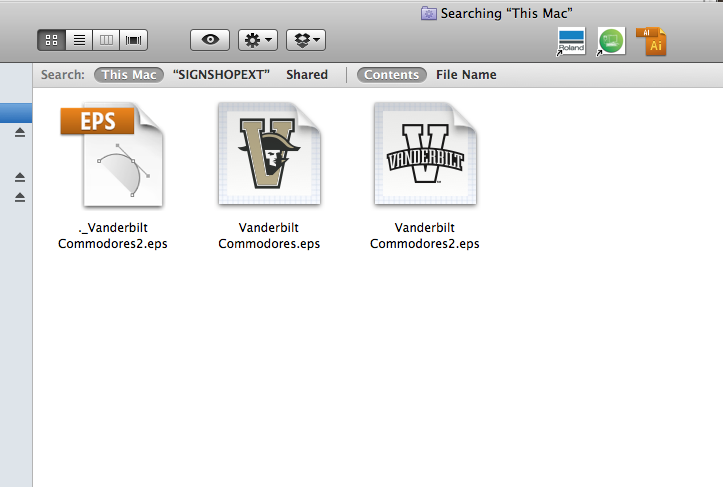
Task: Open Quick Look eye button
Action: [210, 40]
